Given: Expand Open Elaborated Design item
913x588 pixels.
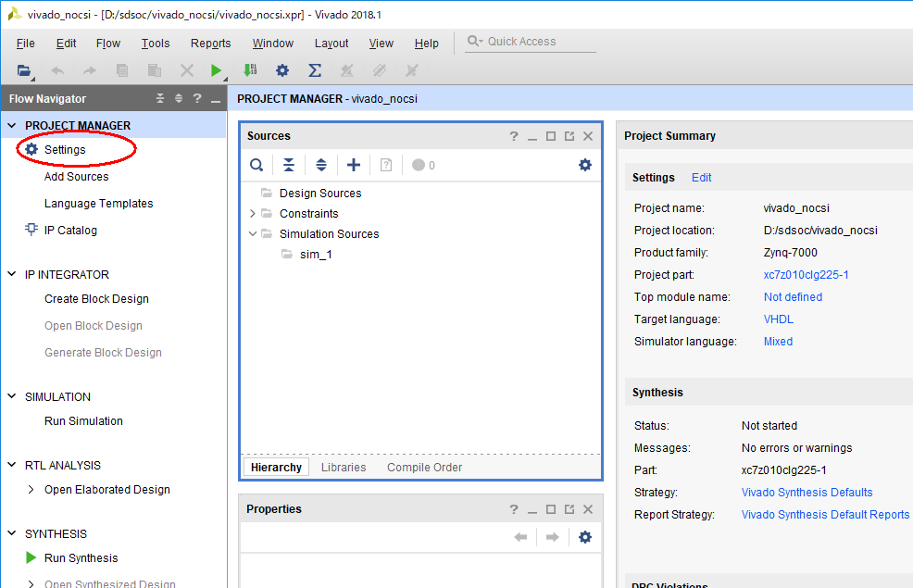Looking at the screenshot, I should (31, 490).
